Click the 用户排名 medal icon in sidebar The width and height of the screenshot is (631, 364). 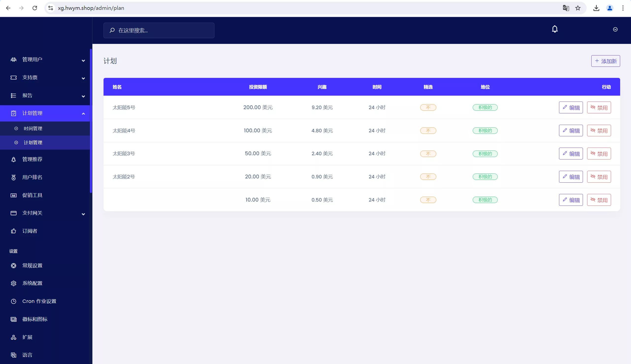[x=14, y=177]
